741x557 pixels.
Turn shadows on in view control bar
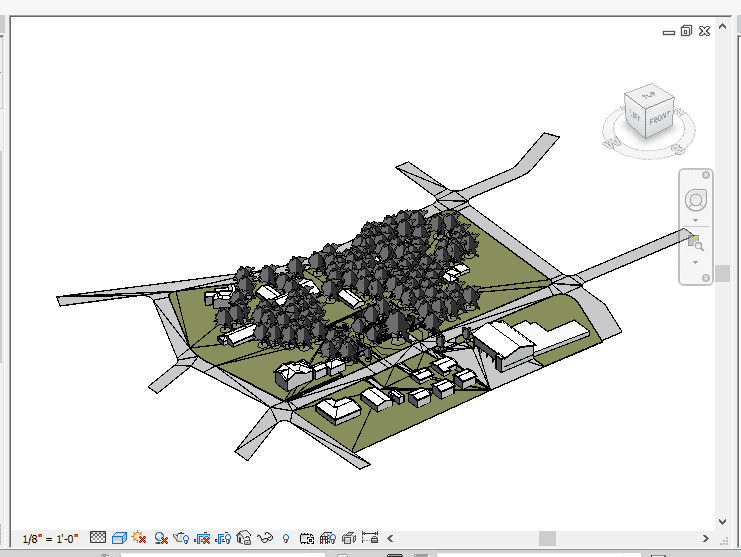click(x=160, y=538)
